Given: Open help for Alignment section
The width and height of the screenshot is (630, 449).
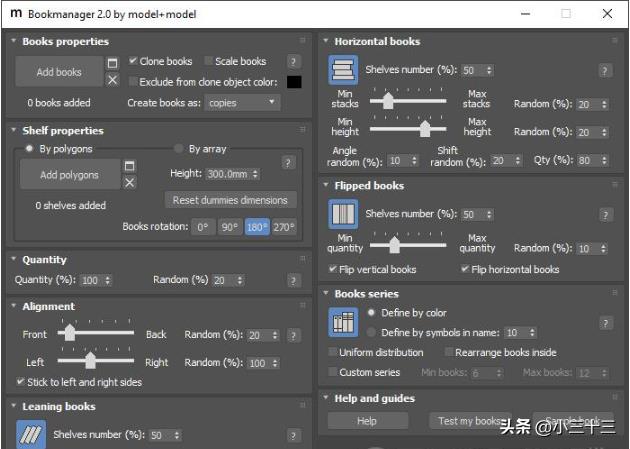Looking at the screenshot, I should pos(294,335).
